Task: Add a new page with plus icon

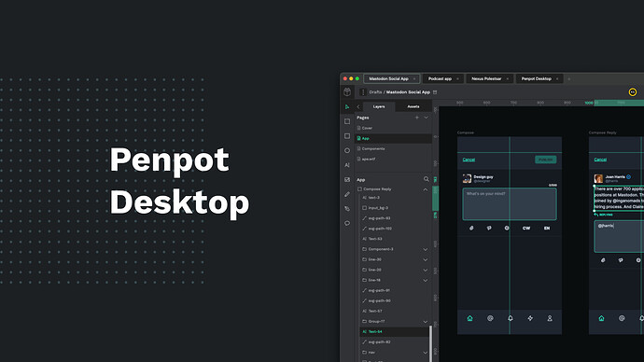Action: point(417,118)
